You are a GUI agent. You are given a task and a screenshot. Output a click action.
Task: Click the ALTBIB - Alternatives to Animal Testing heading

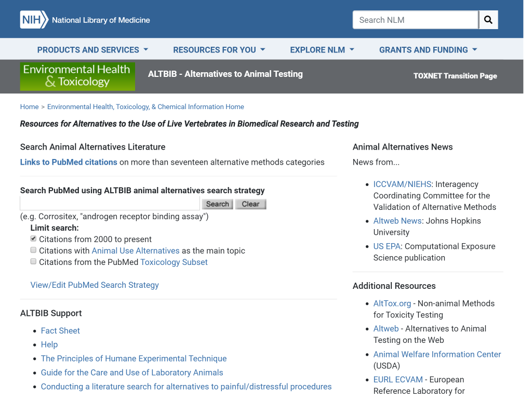click(x=225, y=74)
